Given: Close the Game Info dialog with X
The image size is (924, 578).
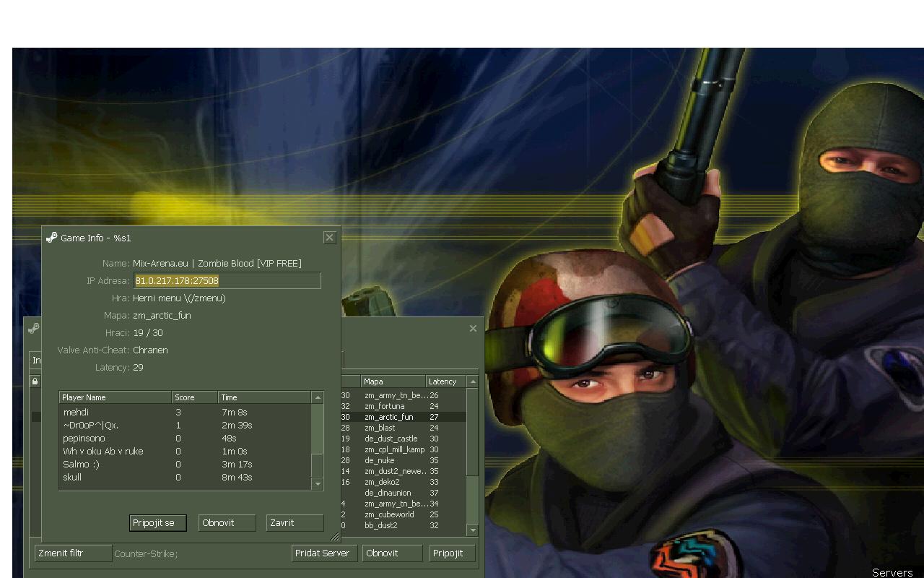Looking at the screenshot, I should (330, 238).
